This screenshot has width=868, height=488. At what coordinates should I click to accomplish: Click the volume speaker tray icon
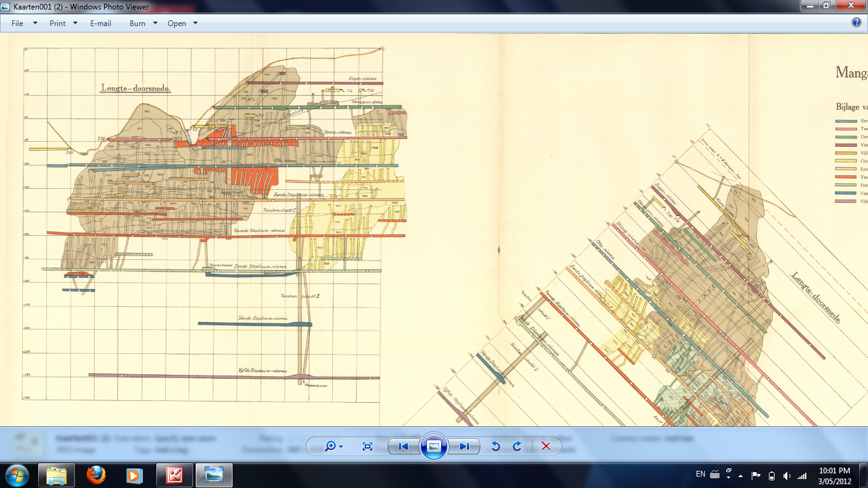coord(787,475)
